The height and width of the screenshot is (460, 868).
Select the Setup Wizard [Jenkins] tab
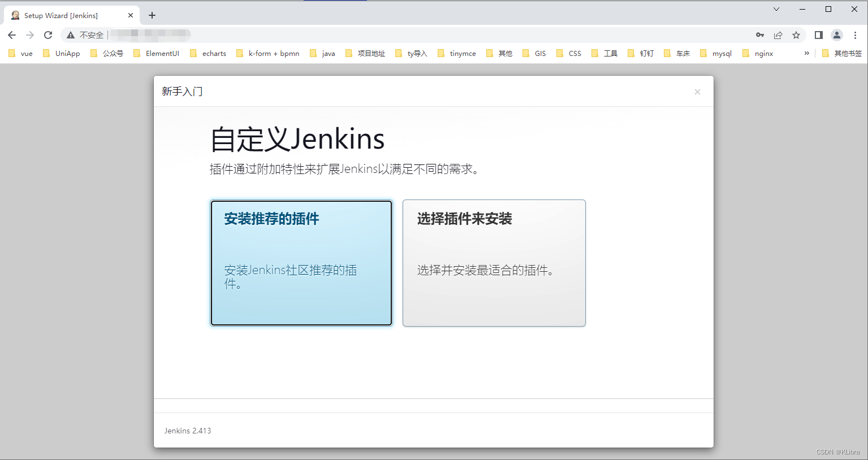71,15
